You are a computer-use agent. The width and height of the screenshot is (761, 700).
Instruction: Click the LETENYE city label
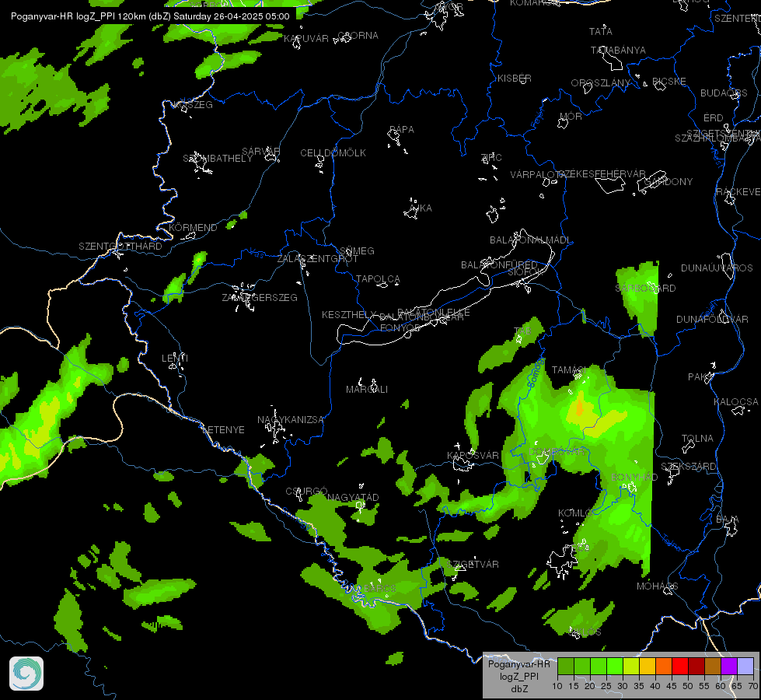[223, 430]
